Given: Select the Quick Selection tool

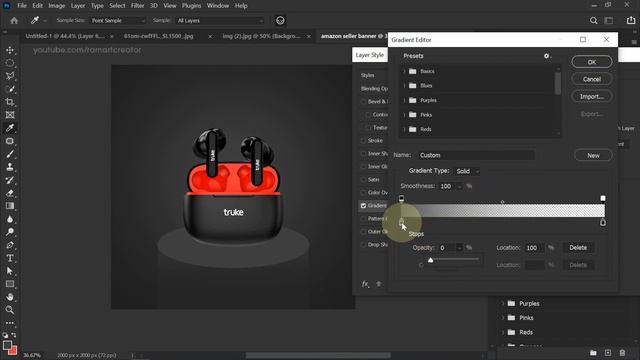Looking at the screenshot, I should [x=10, y=89].
